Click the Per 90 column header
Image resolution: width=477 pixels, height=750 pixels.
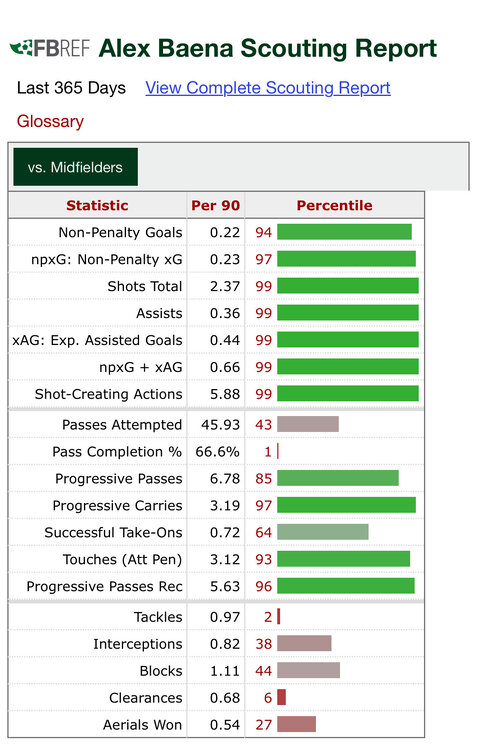(216, 205)
